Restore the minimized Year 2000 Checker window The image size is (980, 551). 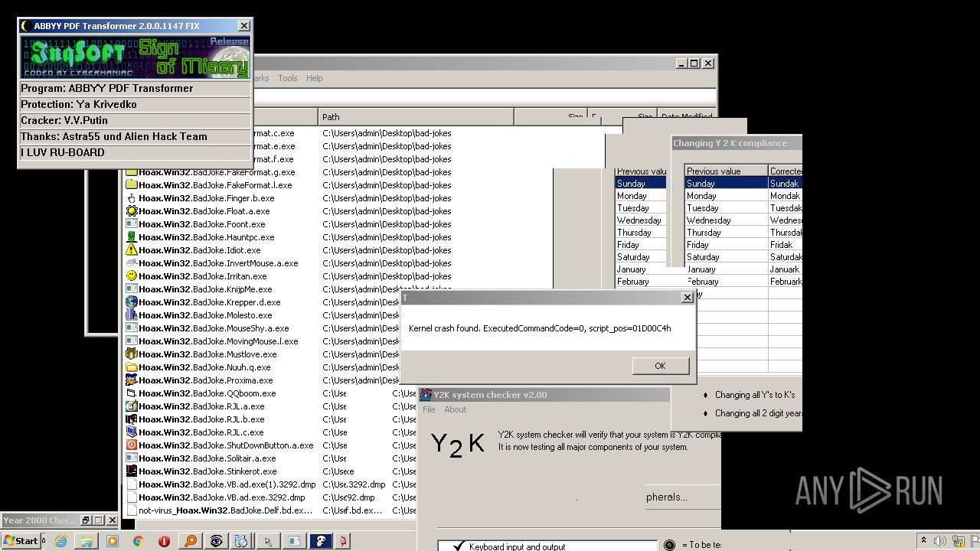(x=87, y=520)
